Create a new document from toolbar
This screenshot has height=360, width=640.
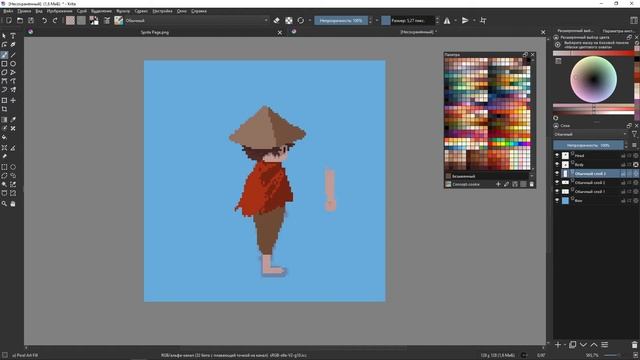coord(9,20)
